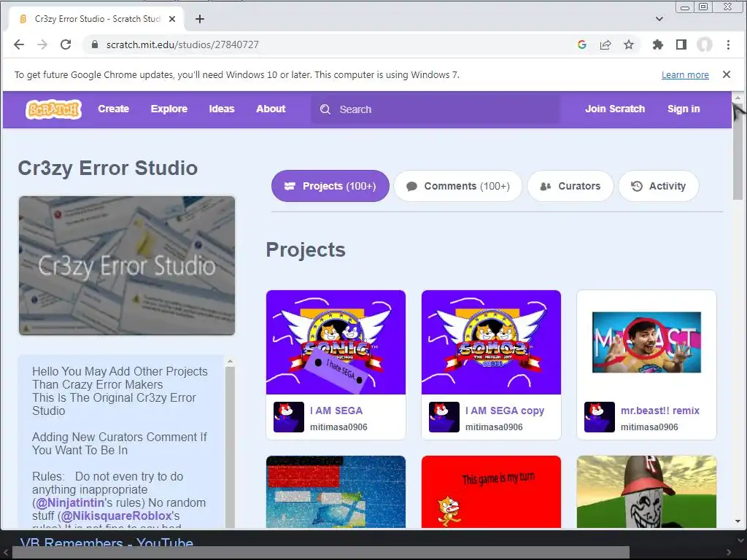747x560 pixels.
Task: Open the Explore menu item
Action: (169, 109)
